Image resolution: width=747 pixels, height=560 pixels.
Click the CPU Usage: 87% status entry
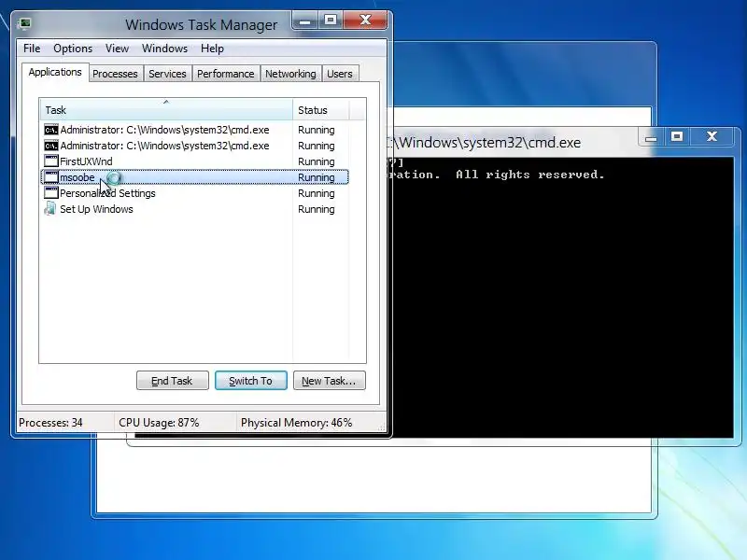[x=159, y=423]
